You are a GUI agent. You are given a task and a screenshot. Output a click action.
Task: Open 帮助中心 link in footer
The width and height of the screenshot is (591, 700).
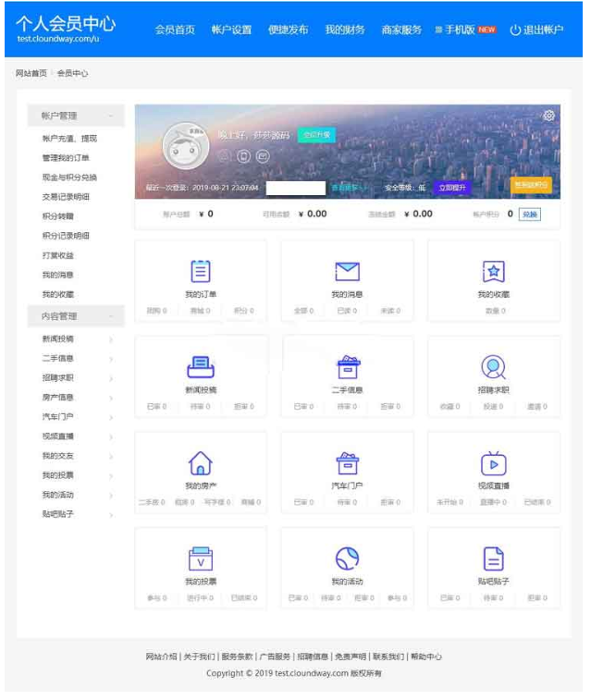426,657
